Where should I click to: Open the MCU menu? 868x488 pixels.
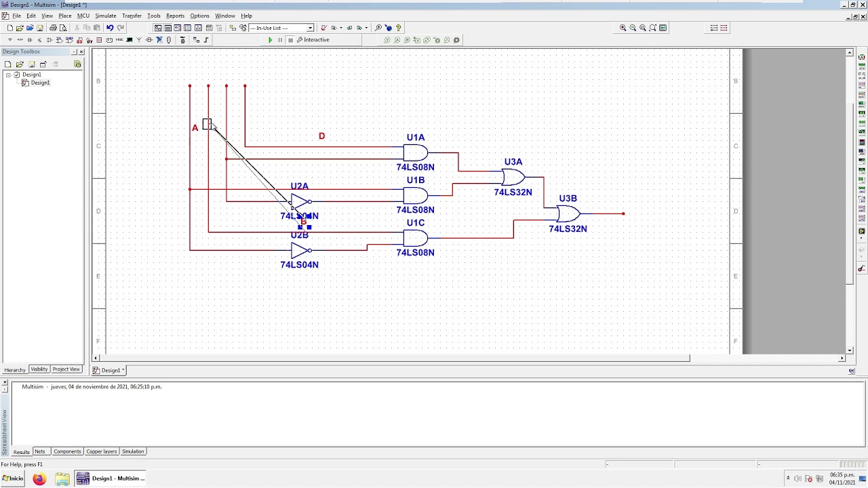coord(83,16)
